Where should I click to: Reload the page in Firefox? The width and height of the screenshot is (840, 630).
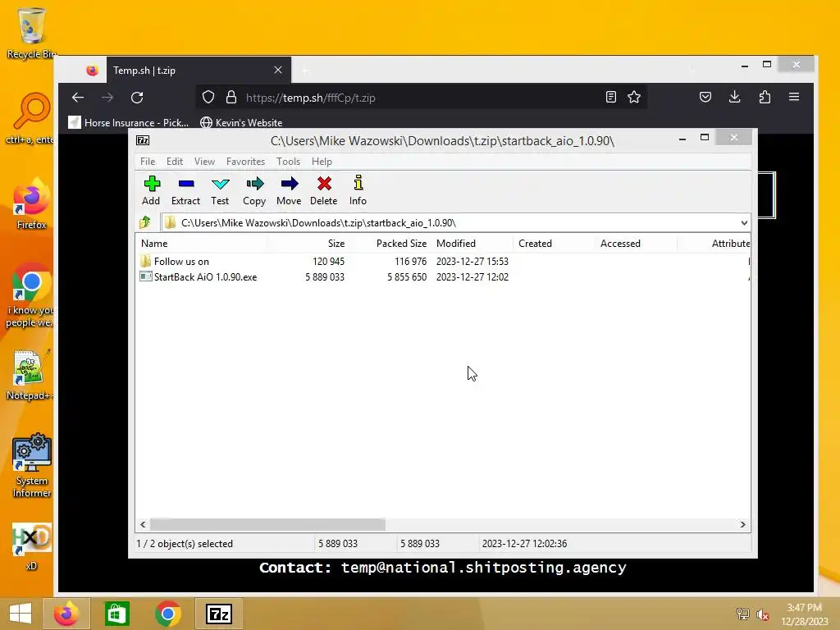pos(137,98)
